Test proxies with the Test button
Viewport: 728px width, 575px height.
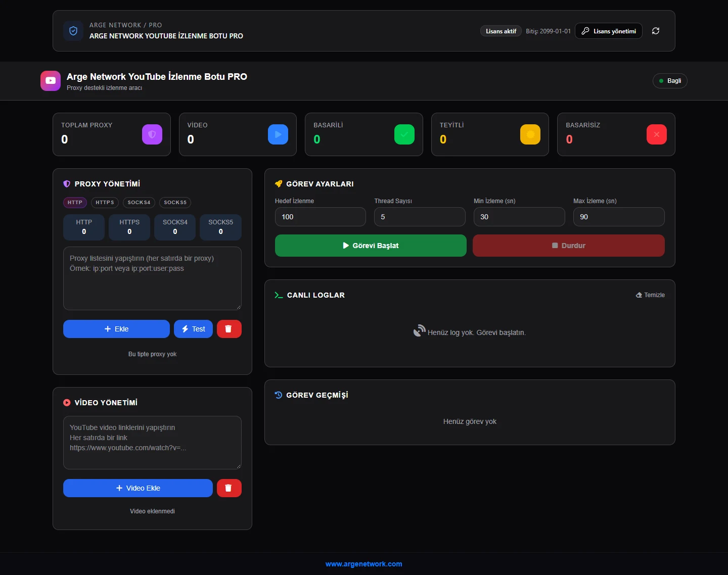click(x=193, y=329)
